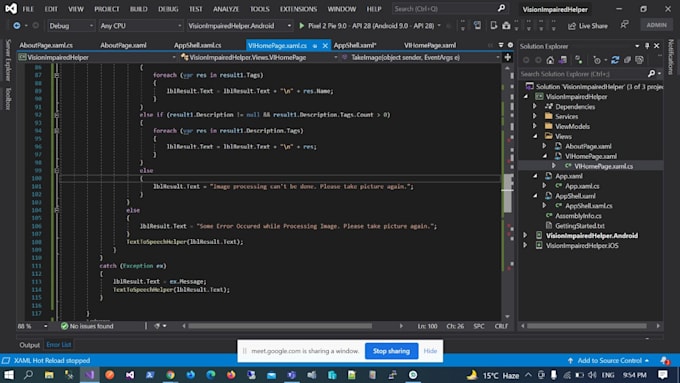Click Add to Source Control

609,360
